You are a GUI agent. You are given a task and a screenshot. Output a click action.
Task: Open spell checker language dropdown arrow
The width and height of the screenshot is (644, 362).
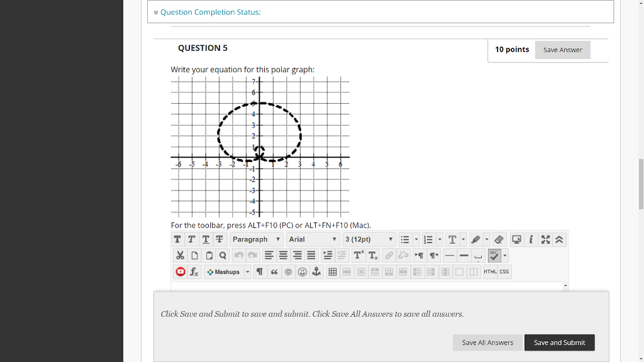505,256
